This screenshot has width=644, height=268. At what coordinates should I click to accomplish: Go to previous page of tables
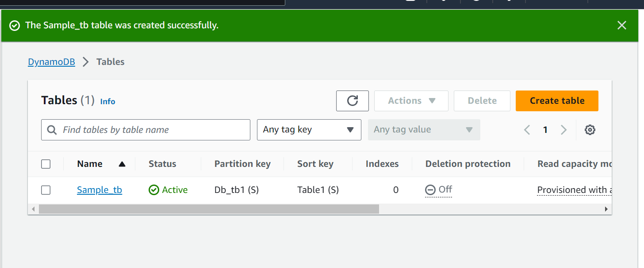point(527,130)
